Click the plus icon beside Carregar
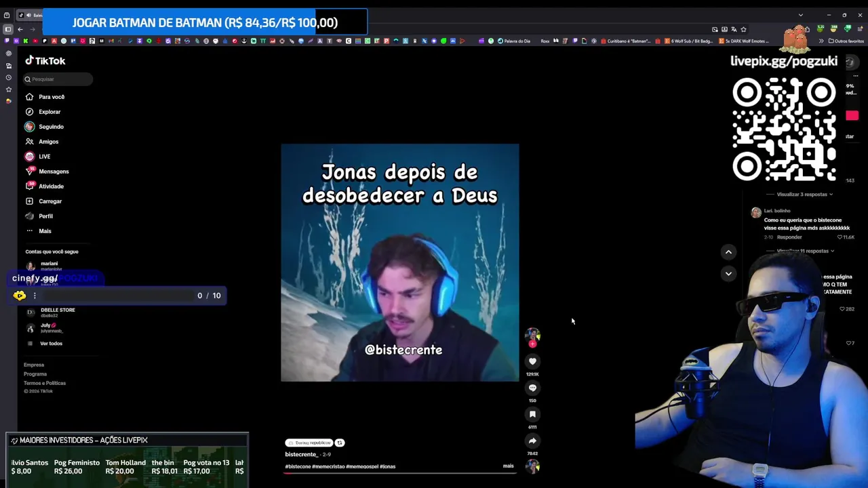 [x=29, y=201]
